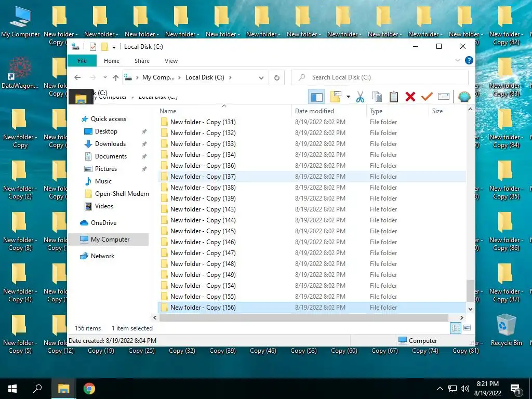
Task: Click the Copy toolbar icon
Action: [377, 97]
